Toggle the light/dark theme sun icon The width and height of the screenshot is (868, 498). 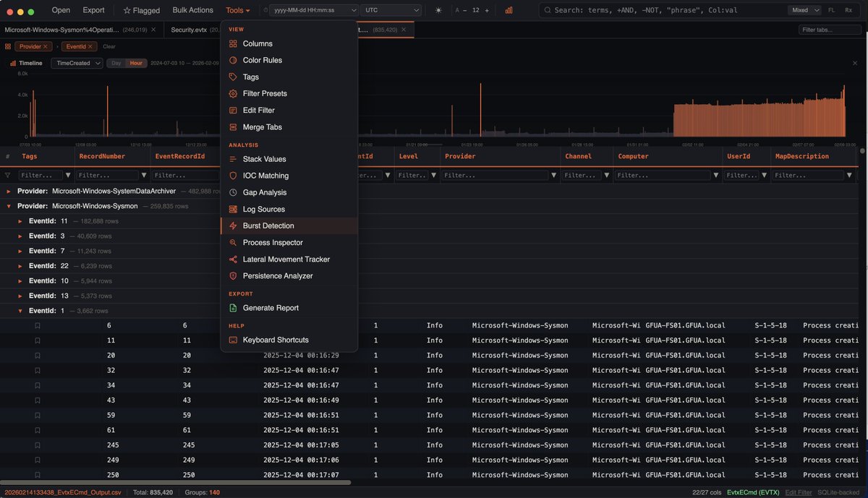pos(438,10)
